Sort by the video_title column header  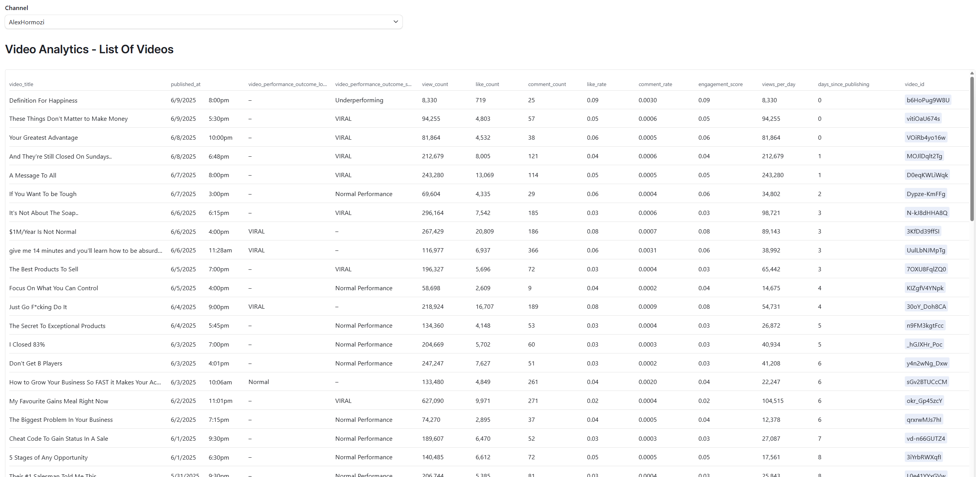tap(21, 84)
